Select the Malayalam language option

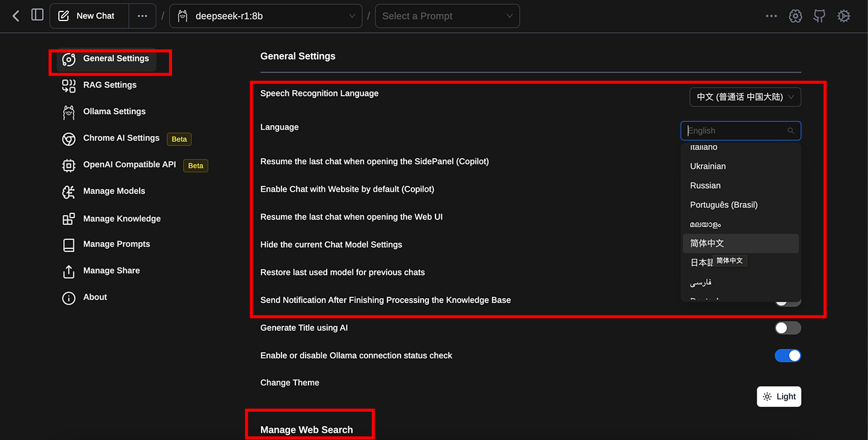[740, 224]
